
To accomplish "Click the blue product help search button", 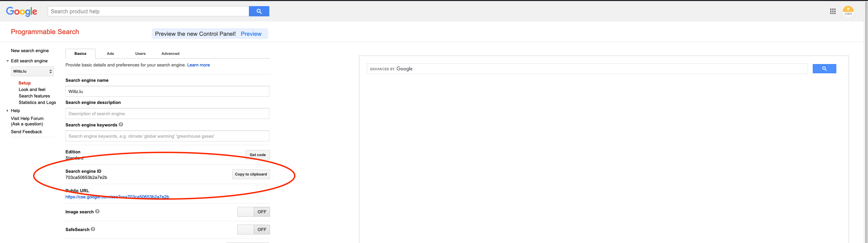I will [259, 11].
